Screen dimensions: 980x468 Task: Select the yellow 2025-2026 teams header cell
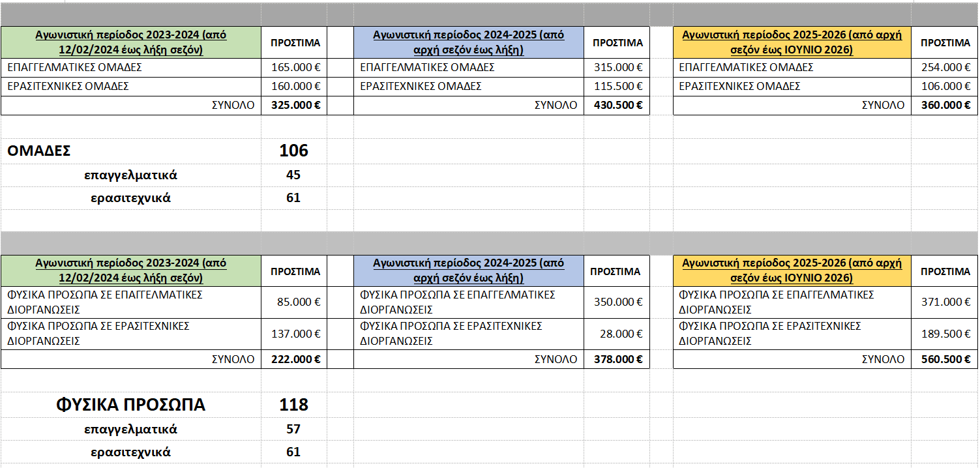click(792, 42)
